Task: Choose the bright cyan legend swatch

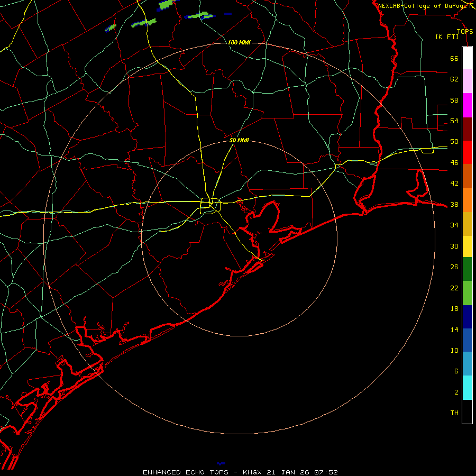Action: pos(467,388)
